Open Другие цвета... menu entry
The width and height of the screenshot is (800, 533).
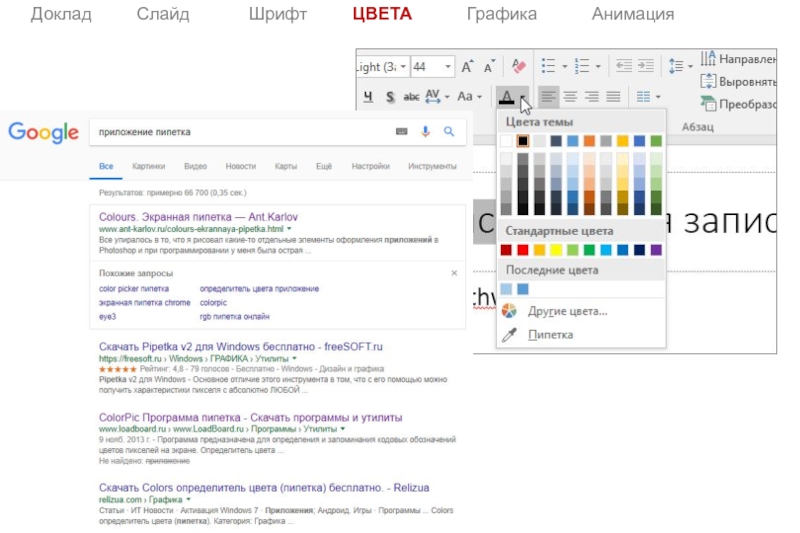point(567,311)
